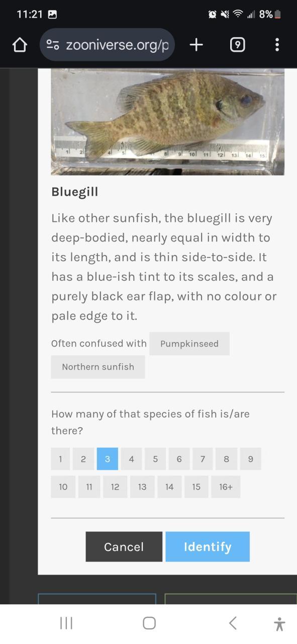This screenshot has height=644, width=297.
Task: Tap the zooniverse.org address bar
Action: point(107,45)
